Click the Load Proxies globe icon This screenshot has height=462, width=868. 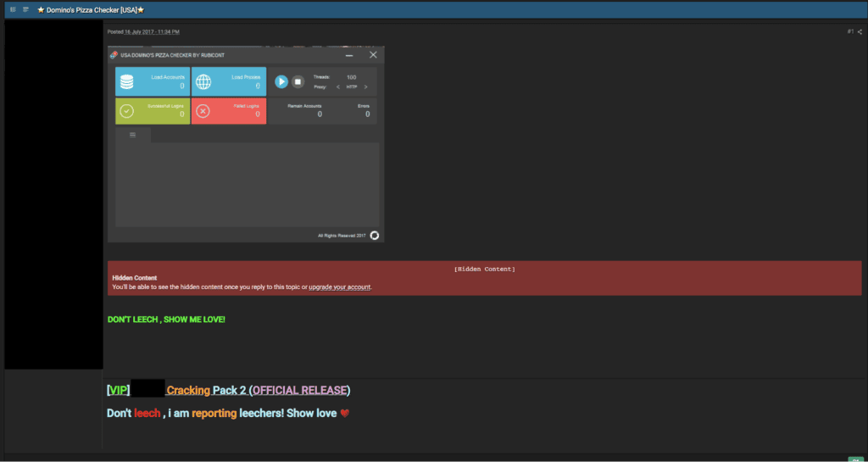point(203,82)
